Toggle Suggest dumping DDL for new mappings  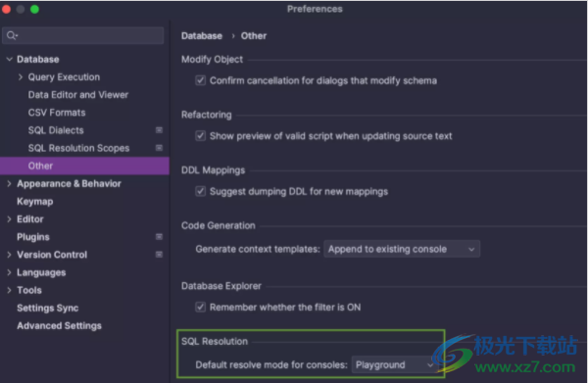point(201,191)
